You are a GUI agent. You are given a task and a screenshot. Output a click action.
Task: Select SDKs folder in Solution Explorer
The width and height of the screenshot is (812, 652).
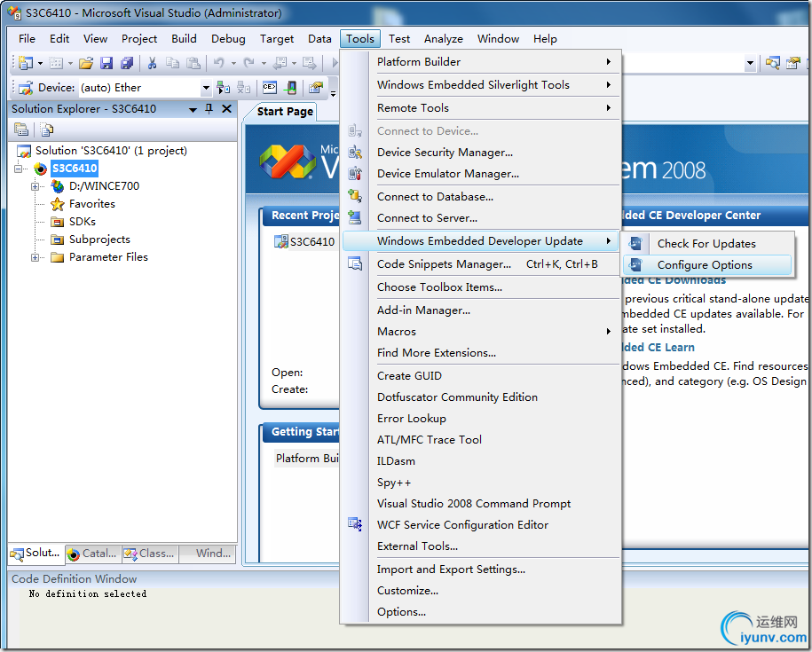click(x=83, y=222)
